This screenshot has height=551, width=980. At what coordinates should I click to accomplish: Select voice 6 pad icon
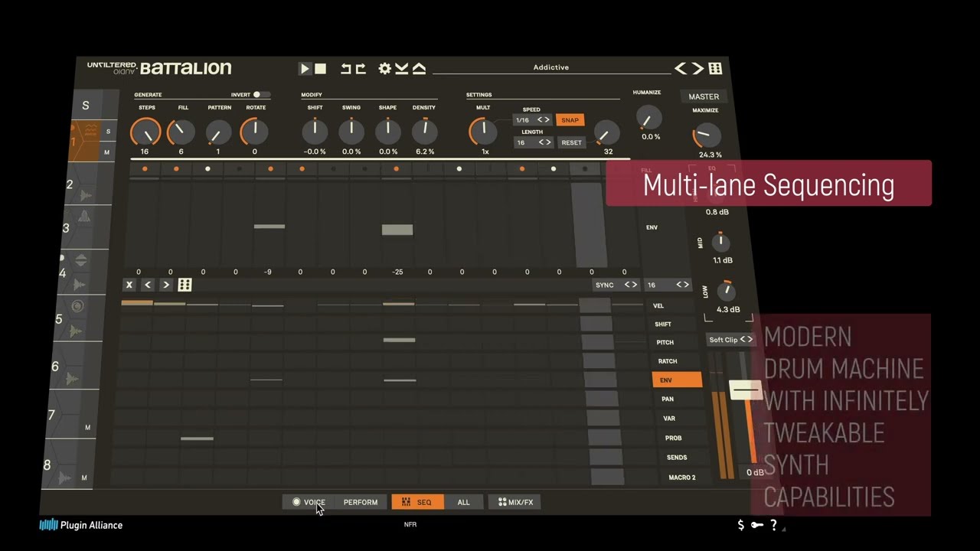click(x=73, y=378)
